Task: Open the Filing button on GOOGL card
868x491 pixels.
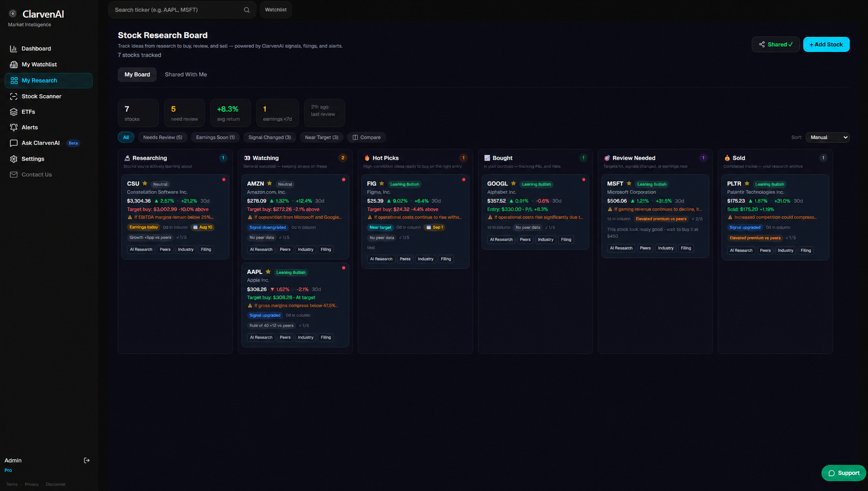Action: [566, 240]
